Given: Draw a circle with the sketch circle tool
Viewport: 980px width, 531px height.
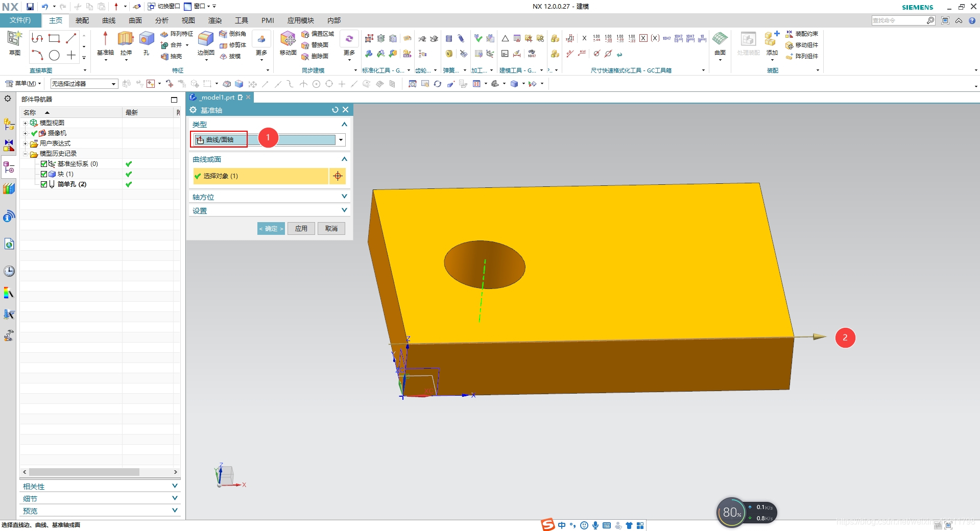Looking at the screenshot, I should point(54,55).
